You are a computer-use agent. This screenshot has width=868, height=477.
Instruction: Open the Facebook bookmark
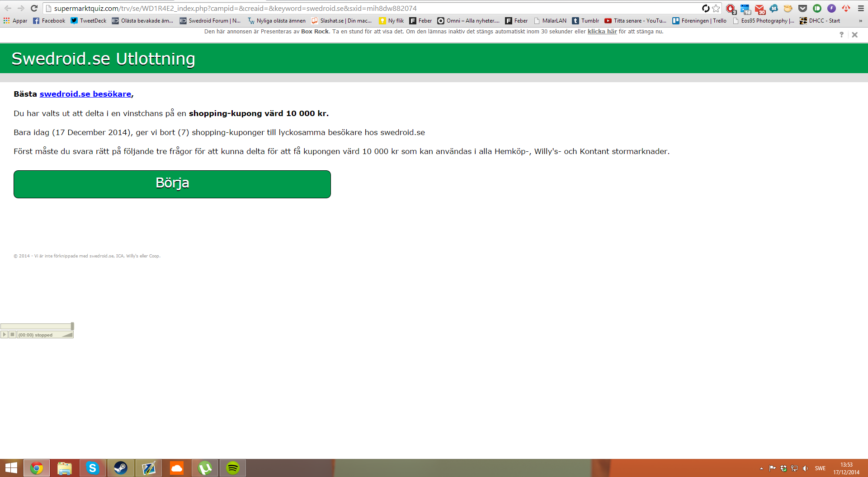click(49, 21)
